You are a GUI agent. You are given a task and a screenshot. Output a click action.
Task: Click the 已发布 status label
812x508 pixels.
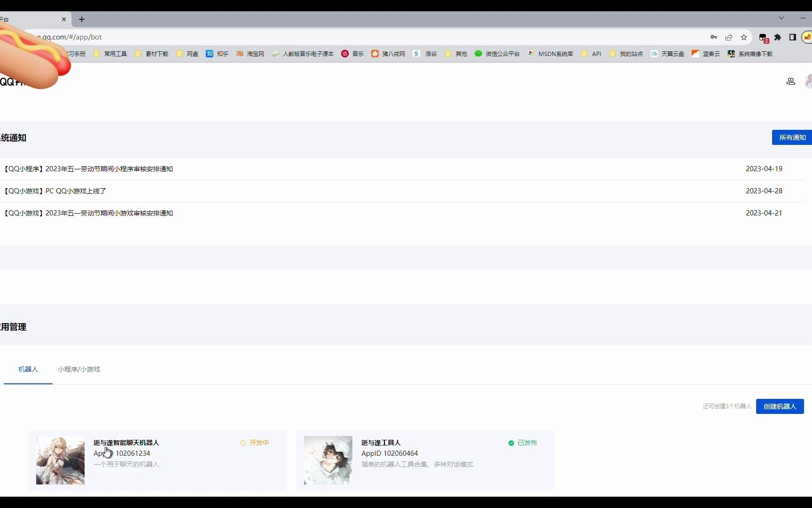pos(523,443)
